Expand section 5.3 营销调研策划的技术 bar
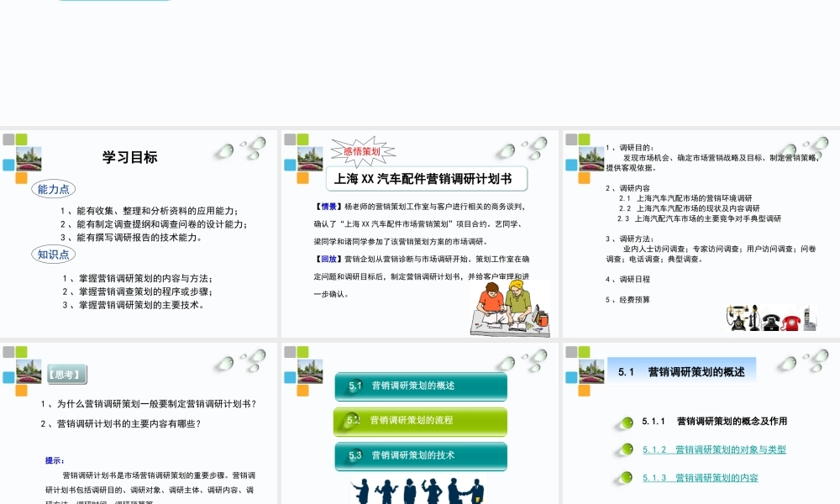The image size is (840, 504). click(x=419, y=455)
